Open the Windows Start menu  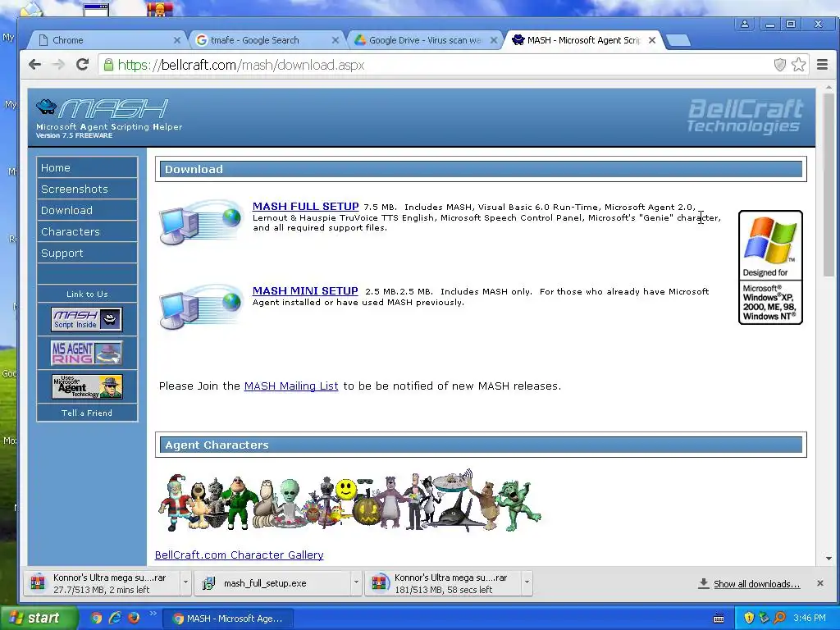point(38,618)
